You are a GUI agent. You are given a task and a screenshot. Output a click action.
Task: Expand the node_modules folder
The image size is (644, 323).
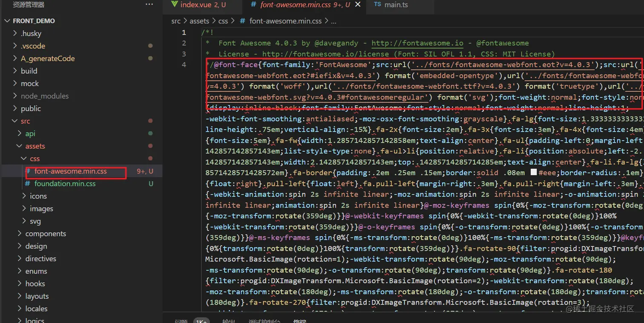click(x=45, y=96)
